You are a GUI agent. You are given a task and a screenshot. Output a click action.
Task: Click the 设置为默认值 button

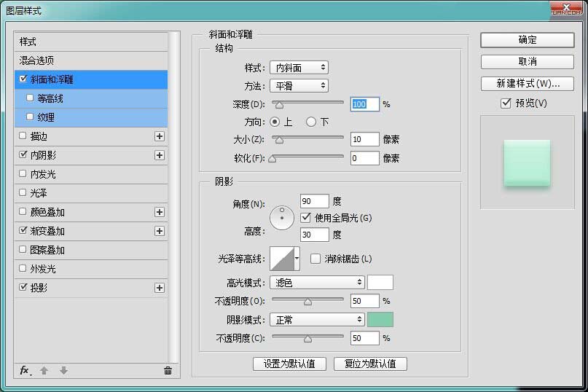point(289,364)
